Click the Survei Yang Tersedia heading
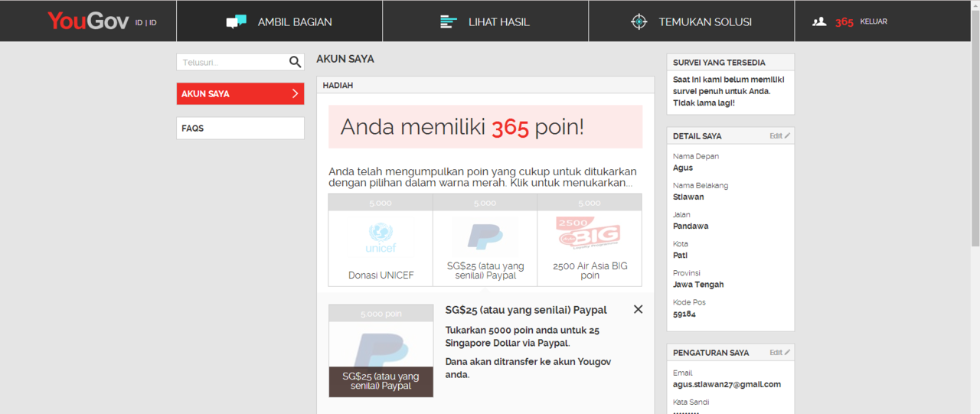Viewport: 980px width, 414px height. [719, 63]
